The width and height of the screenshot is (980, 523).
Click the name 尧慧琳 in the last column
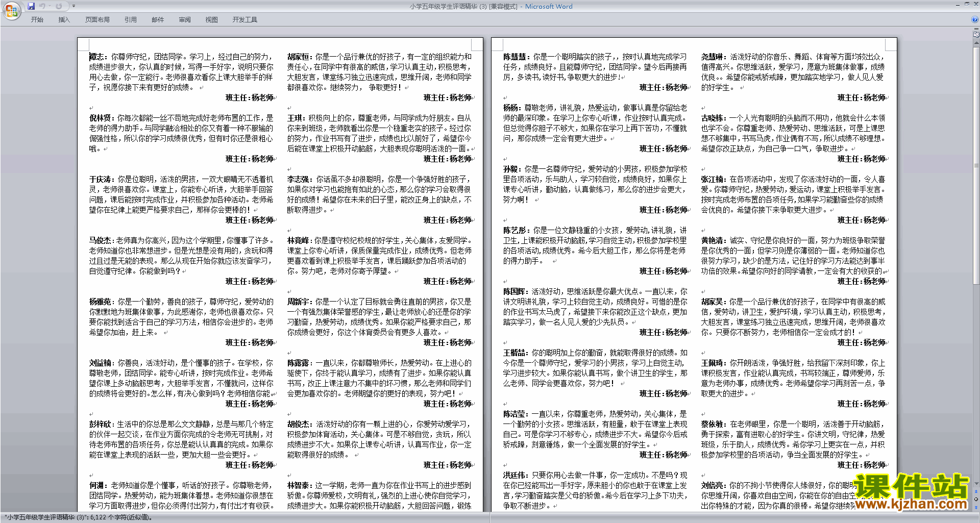[713, 57]
